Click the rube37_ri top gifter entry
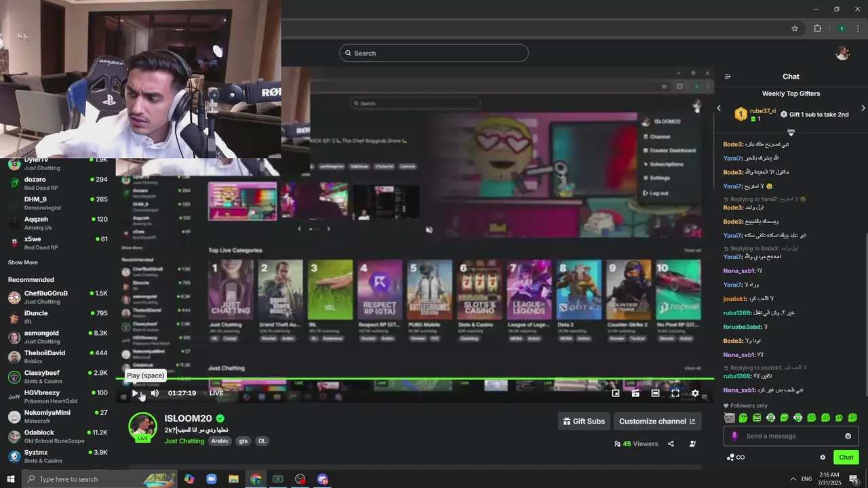Image resolution: width=868 pixels, height=488 pixels. click(755, 115)
